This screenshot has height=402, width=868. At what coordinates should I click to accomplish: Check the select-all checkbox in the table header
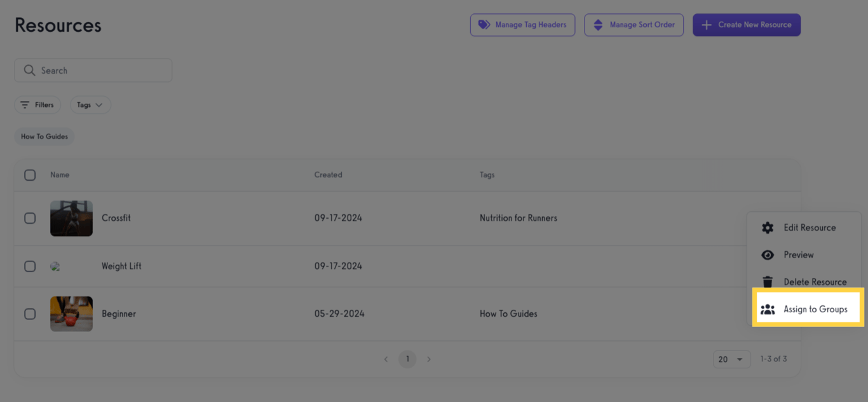tap(30, 174)
